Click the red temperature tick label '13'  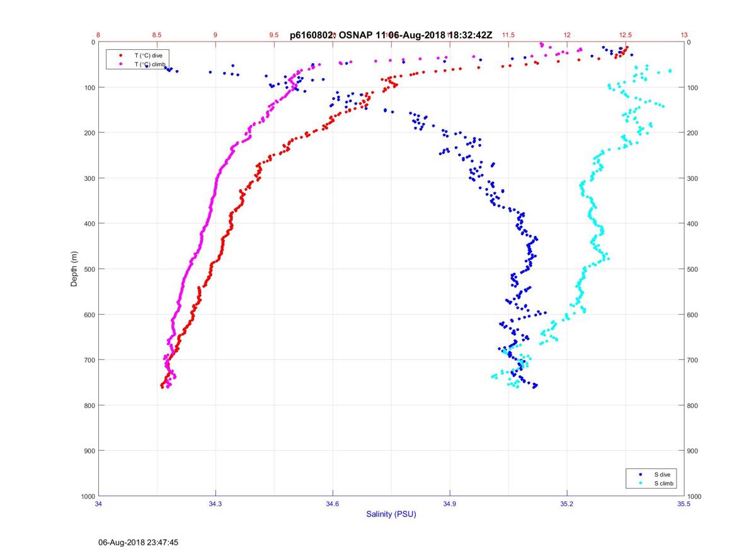click(684, 35)
